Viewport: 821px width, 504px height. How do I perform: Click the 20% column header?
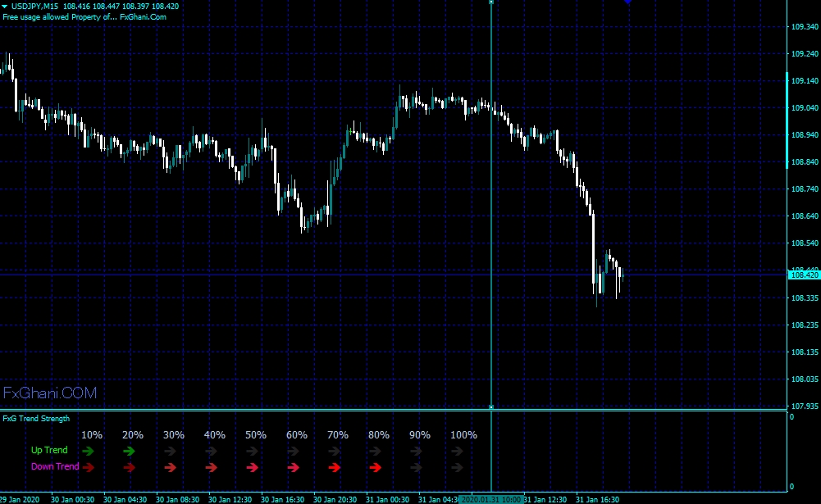[133, 435]
